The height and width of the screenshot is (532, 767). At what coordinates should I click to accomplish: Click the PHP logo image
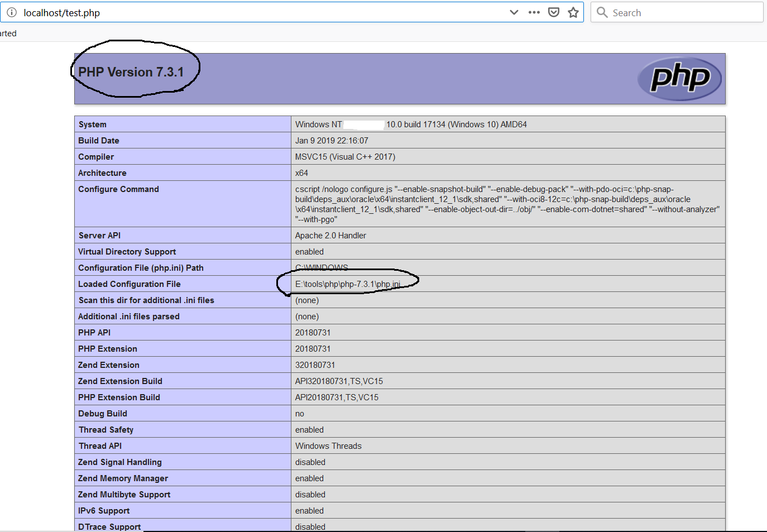click(679, 79)
